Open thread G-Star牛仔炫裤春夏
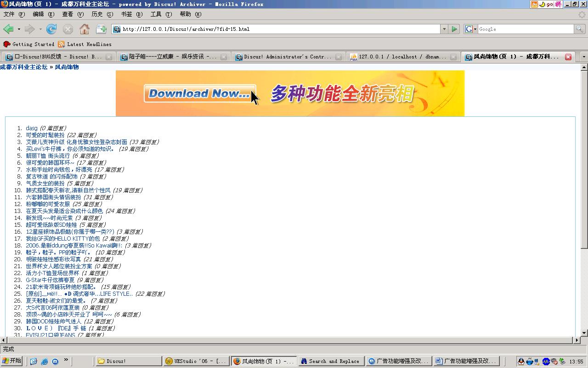588x368 pixels. pos(50,280)
